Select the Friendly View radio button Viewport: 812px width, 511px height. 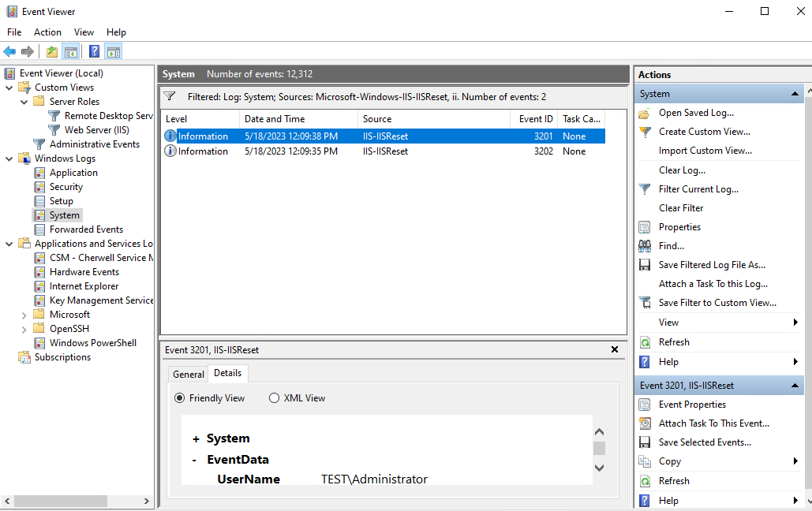coord(180,398)
